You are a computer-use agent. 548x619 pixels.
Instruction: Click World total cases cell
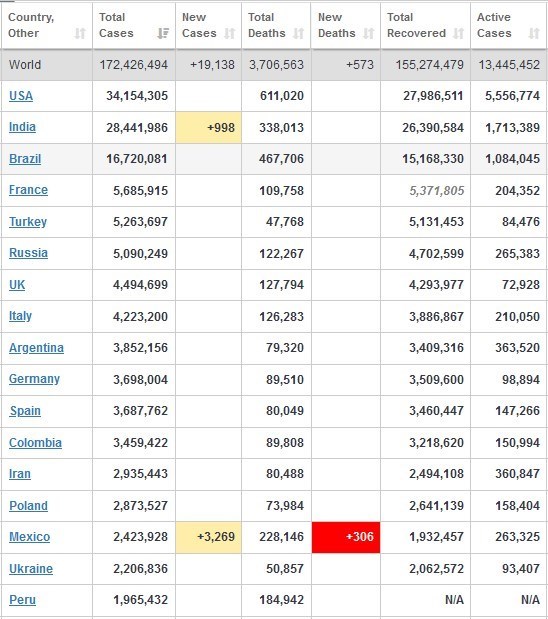tap(134, 65)
